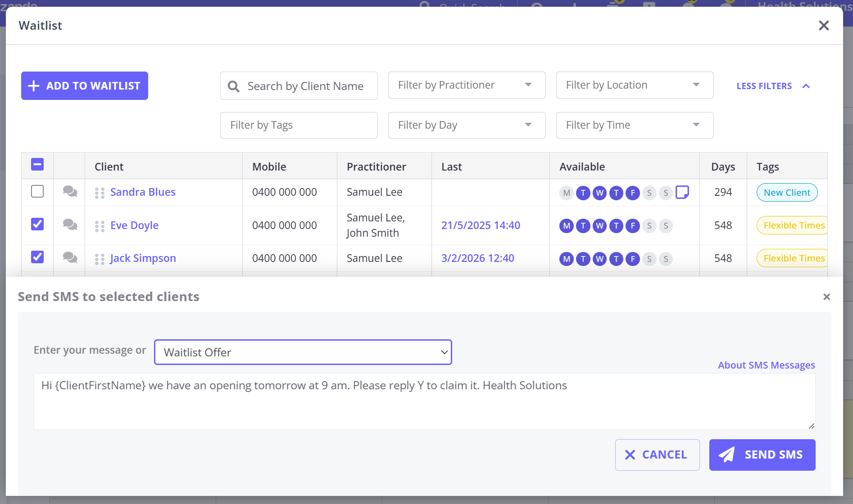Toggle the select-all checkbox in the table header
Image resolution: width=853 pixels, height=504 pixels.
point(37,165)
